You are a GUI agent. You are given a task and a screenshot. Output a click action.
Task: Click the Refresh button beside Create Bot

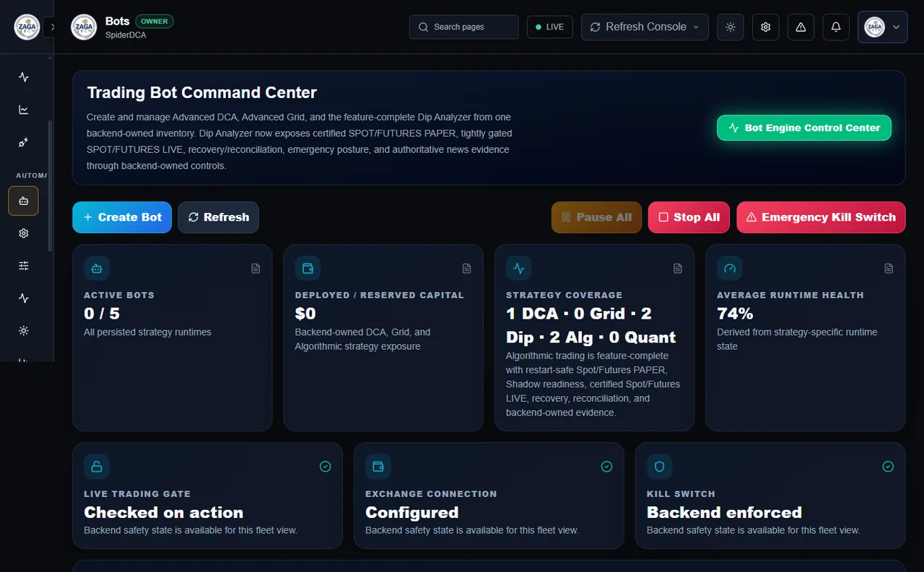[219, 217]
